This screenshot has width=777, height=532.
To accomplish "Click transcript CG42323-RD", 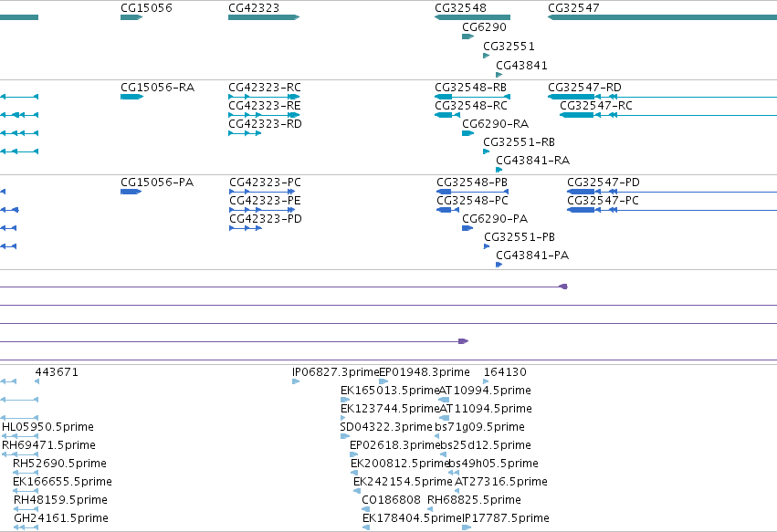I will [265, 124].
